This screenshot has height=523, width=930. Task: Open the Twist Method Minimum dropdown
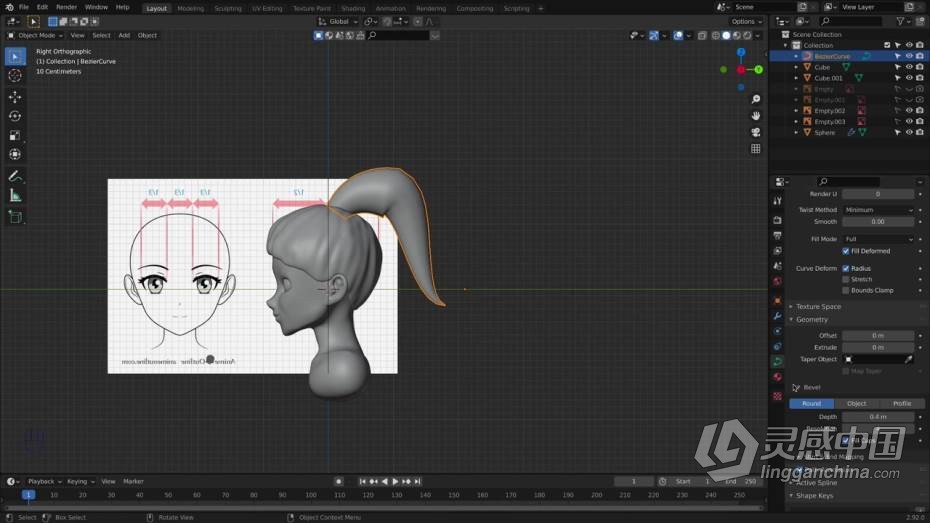878,210
